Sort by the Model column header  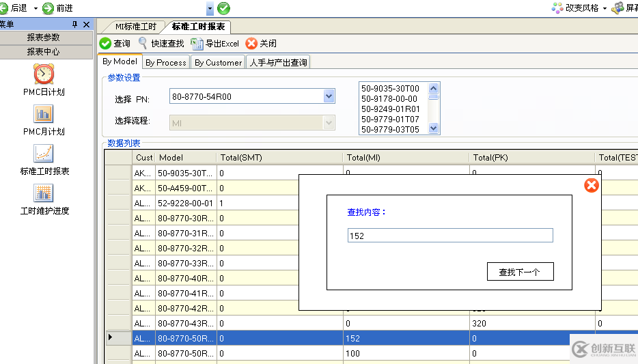[x=186, y=157]
